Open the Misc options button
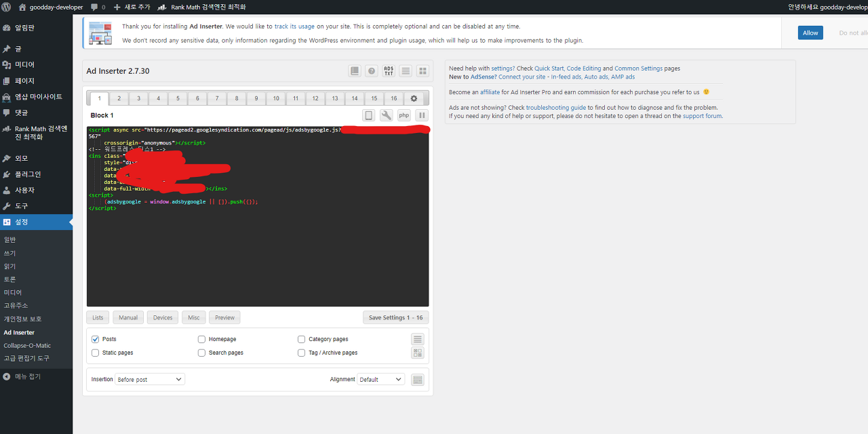Screen dimensions: 868x434 click(194, 317)
